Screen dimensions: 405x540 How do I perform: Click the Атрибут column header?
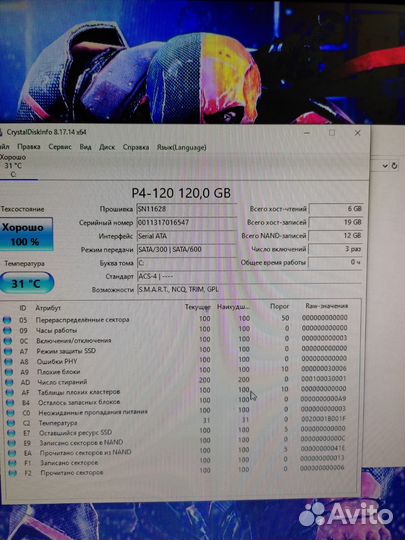click(x=48, y=308)
